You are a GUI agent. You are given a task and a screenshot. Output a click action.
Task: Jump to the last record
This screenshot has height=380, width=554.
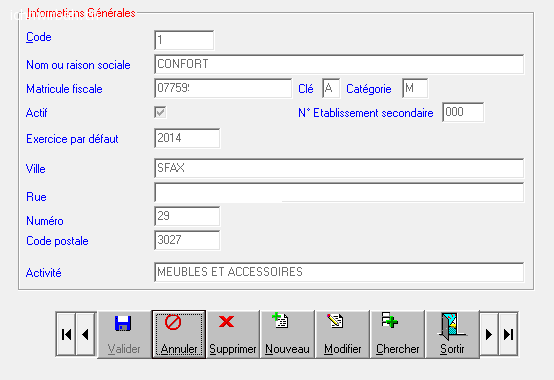point(508,334)
